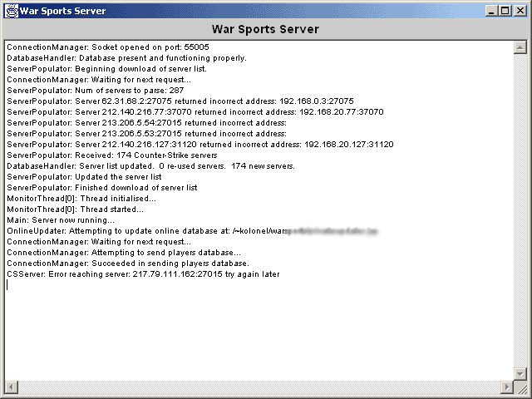This screenshot has height=399, width=532.
Task: Click the log line for server 62.31.68.2:27075
Action: coord(180,101)
